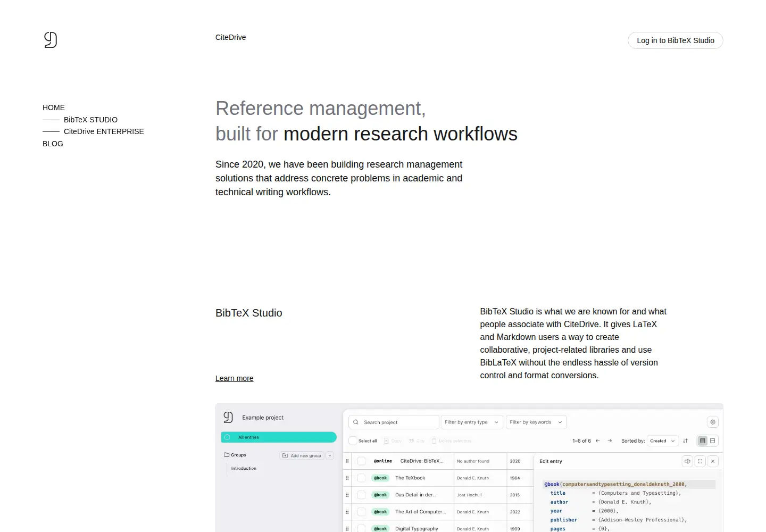Open the Filter by entry type dropdown
Screen dimensions: 766x532
click(x=472, y=422)
